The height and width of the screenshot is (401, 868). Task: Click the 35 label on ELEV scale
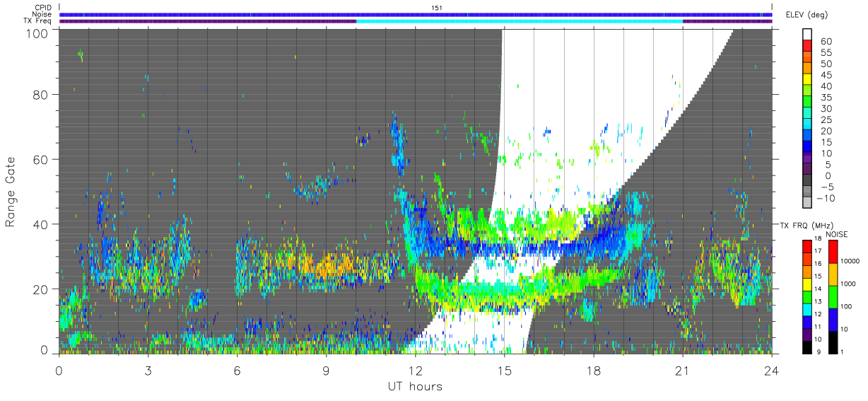coord(825,97)
